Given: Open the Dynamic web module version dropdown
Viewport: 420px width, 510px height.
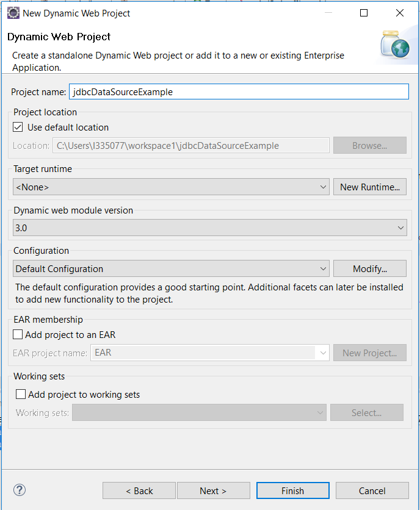Looking at the screenshot, I should 210,228.
